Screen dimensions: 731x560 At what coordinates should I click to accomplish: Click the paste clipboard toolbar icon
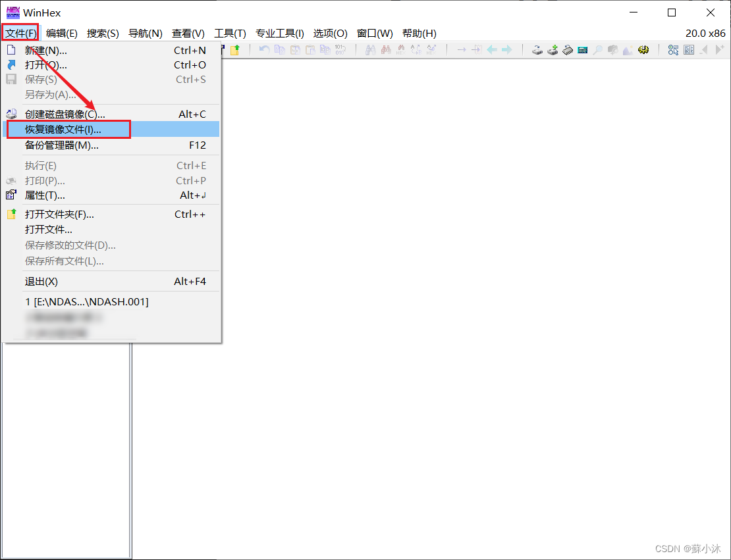pos(310,49)
